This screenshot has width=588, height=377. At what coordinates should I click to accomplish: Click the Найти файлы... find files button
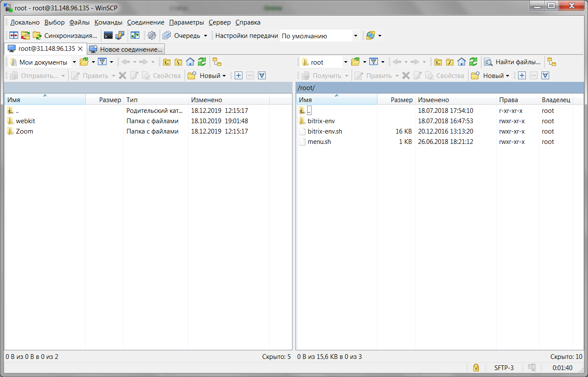[512, 62]
